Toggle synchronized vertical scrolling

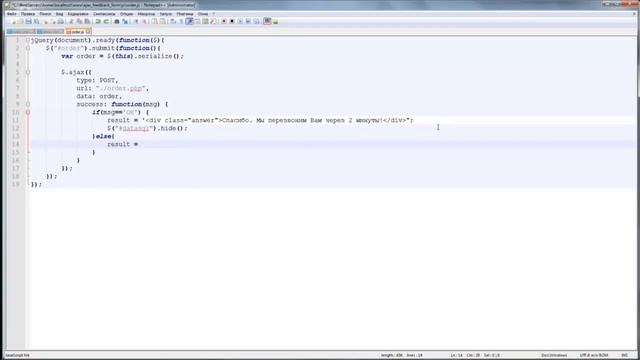pyautogui.click(x=154, y=21)
